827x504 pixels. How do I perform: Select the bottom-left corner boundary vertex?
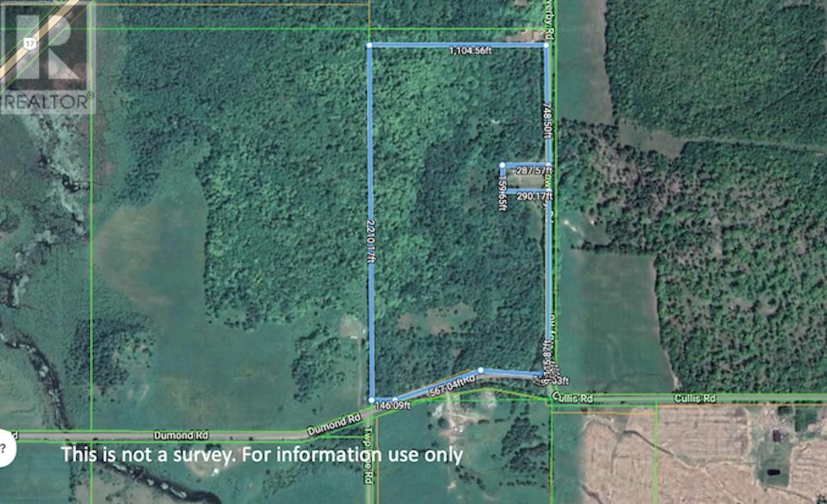(372, 400)
